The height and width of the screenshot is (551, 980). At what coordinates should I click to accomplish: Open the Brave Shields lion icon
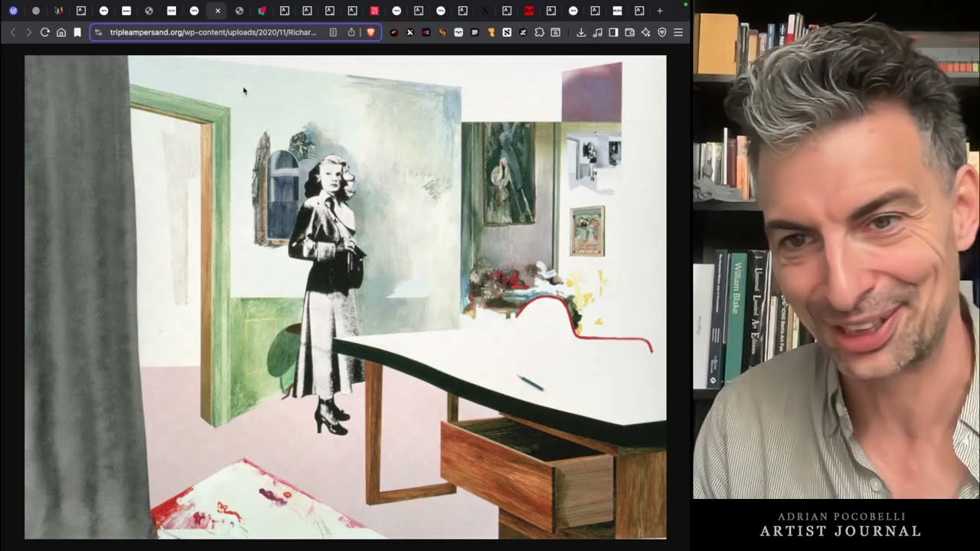click(x=371, y=32)
